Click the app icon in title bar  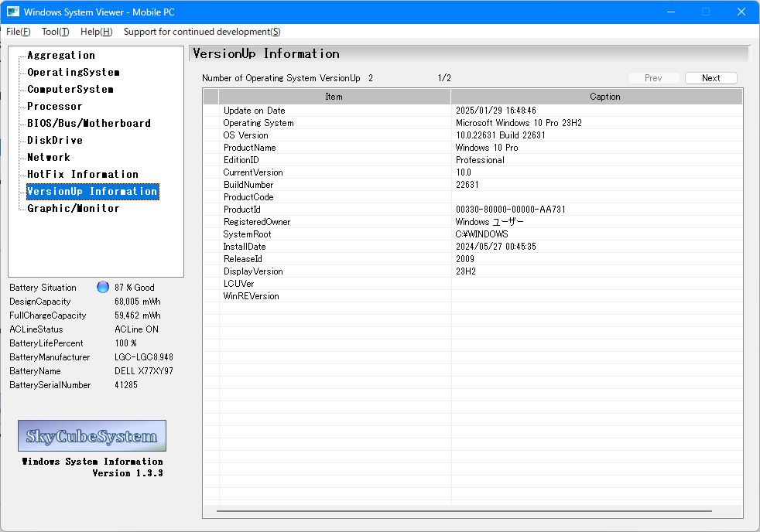13,12
